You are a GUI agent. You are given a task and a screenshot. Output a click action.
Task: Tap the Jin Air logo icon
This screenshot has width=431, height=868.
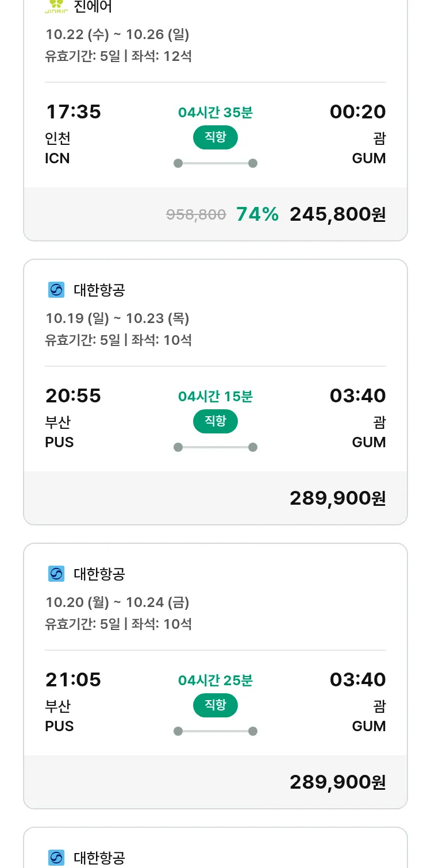pos(56,6)
